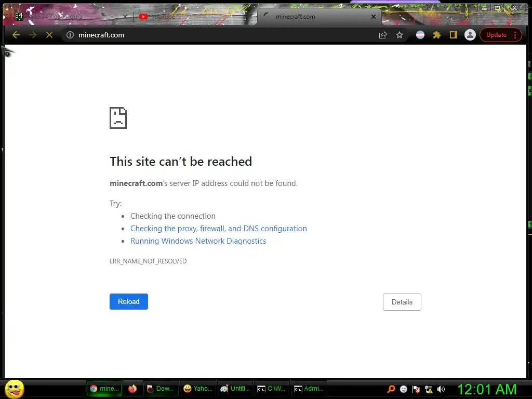Click the forward navigation arrow
Viewport: 532px width, 399px height.
(x=33, y=35)
